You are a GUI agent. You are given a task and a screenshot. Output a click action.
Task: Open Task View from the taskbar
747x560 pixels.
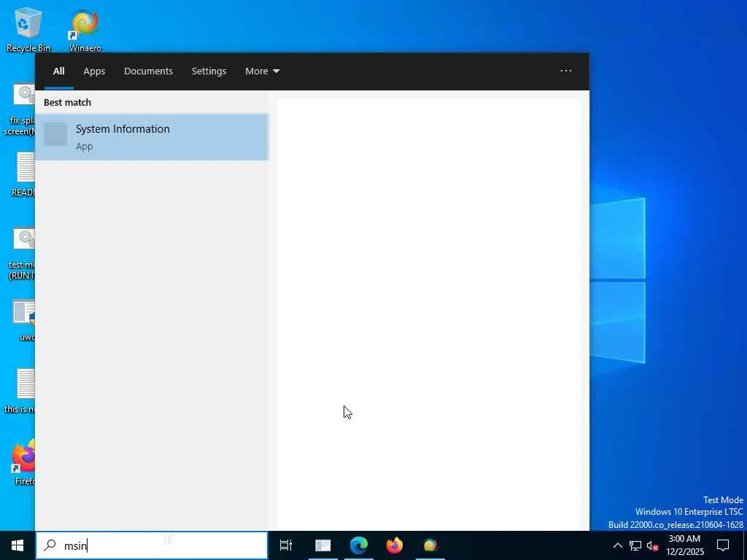pos(286,545)
